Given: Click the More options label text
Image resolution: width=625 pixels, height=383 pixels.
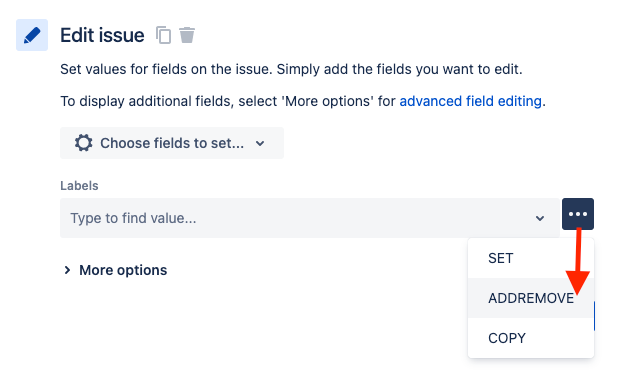Looking at the screenshot, I should 123,270.
